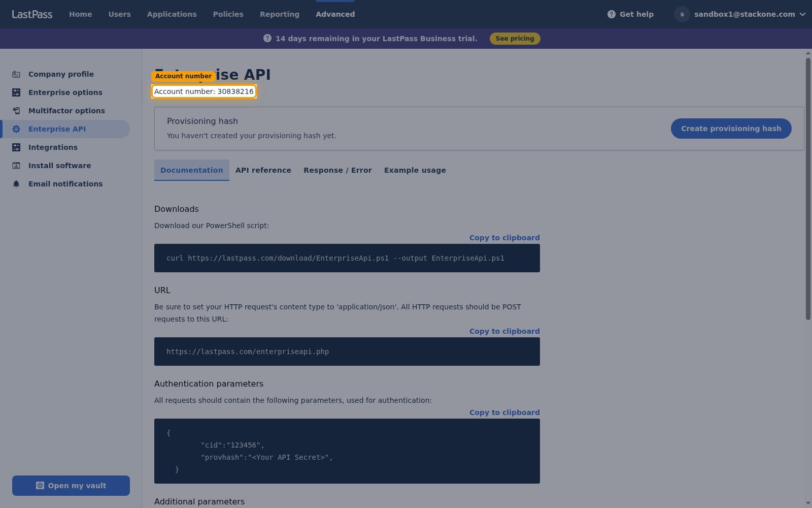Open the Reporting menu

coord(280,14)
